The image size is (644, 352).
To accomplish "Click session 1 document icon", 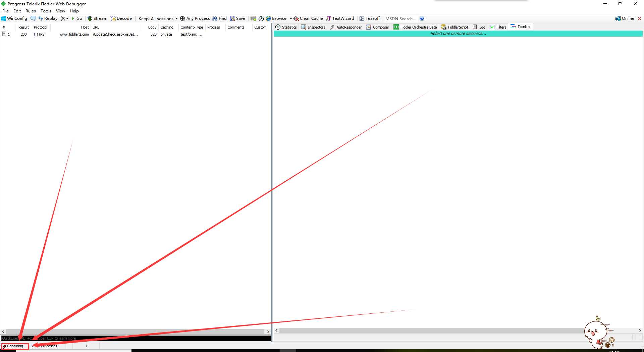I will [4, 34].
